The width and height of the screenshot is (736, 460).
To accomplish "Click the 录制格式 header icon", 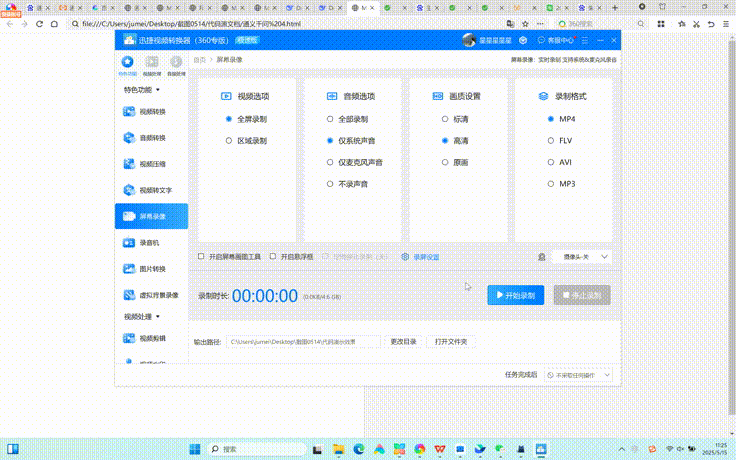I will 543,96.
